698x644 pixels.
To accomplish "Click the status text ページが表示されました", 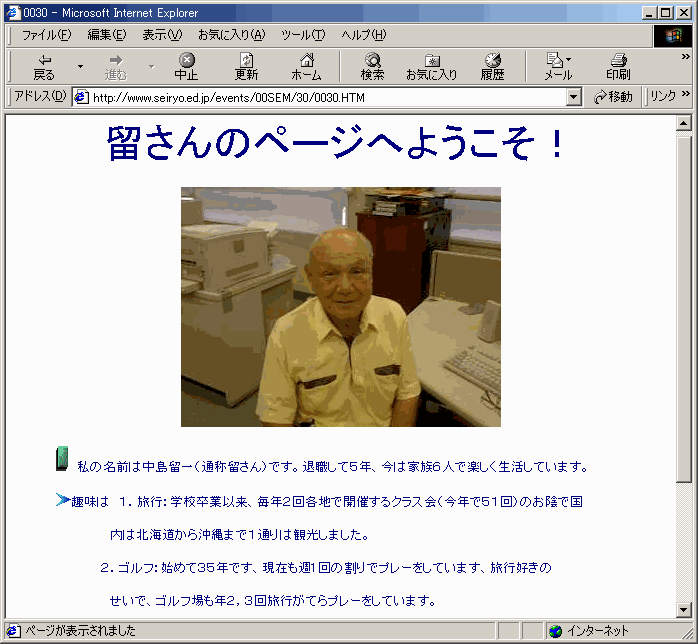I will pyautogui.click(x=80, y=631).
